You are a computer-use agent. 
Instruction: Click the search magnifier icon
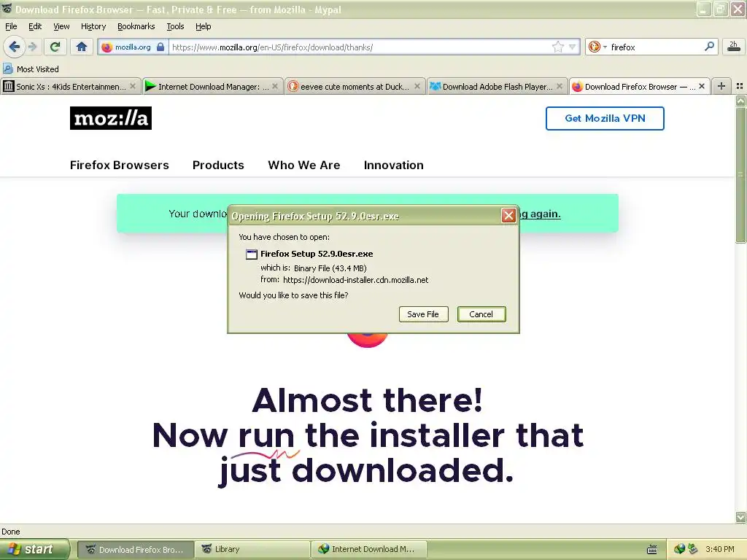point(709,47)
